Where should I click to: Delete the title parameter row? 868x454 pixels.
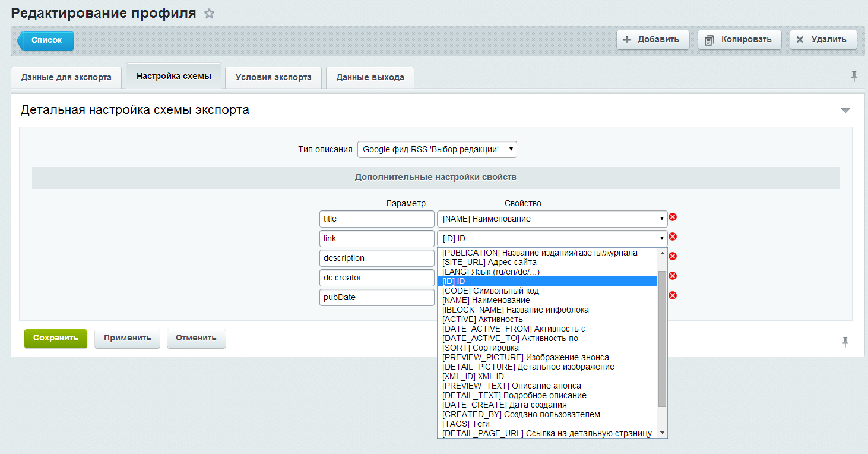(x=673, y=217)
